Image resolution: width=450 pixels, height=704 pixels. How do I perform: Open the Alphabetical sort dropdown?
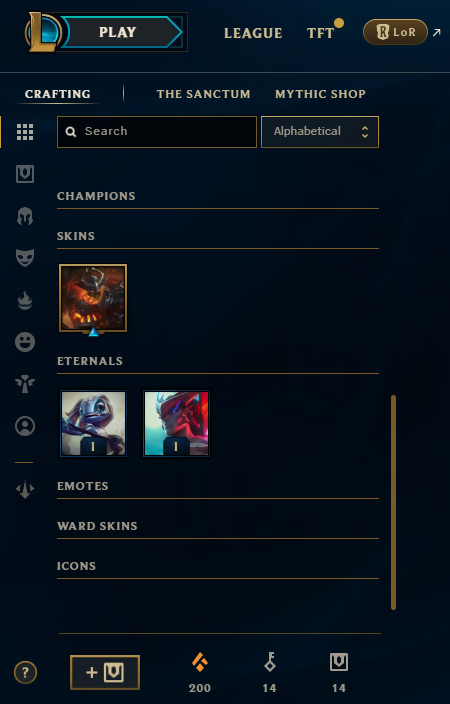[x=320, y=132]
